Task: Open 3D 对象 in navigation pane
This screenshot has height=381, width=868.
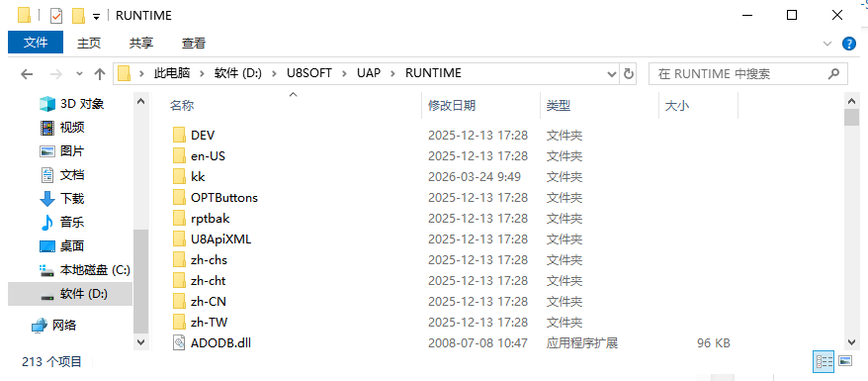Action: 72,104
